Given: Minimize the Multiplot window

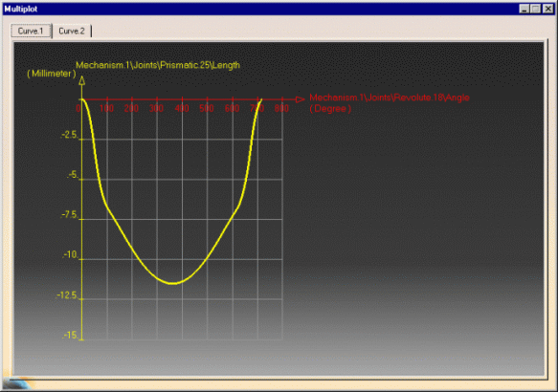Looking at the screenshot, I should (524, 9).
